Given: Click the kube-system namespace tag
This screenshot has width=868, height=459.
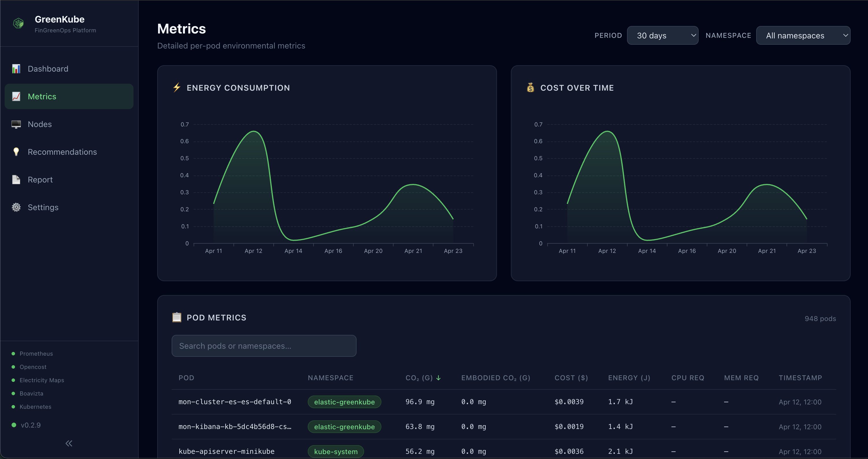Looking at the screenshot, I should click(335, 451).
